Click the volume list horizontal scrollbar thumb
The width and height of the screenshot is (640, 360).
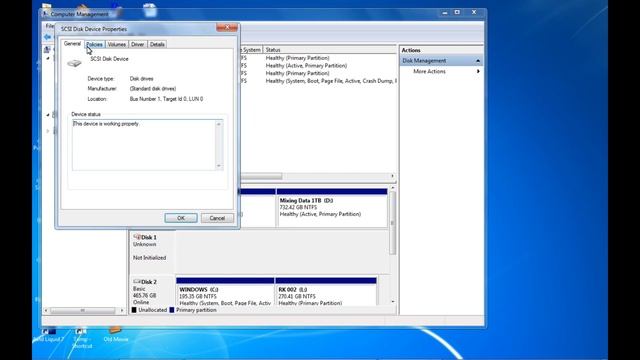pos(261,176)
